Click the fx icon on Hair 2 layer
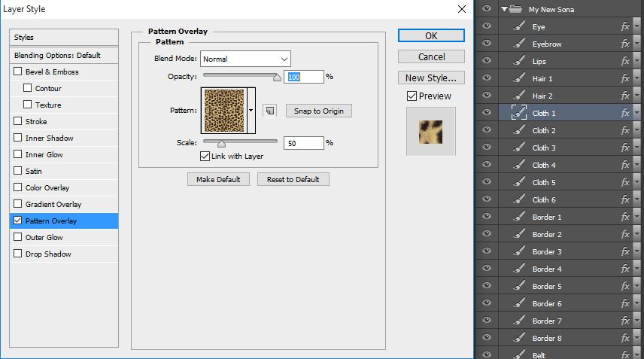644x359 pixels. coord(625,96)
